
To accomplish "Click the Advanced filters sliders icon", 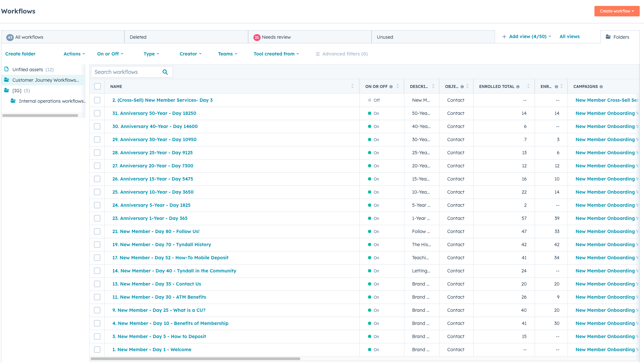I will click(x=318, y=54).
